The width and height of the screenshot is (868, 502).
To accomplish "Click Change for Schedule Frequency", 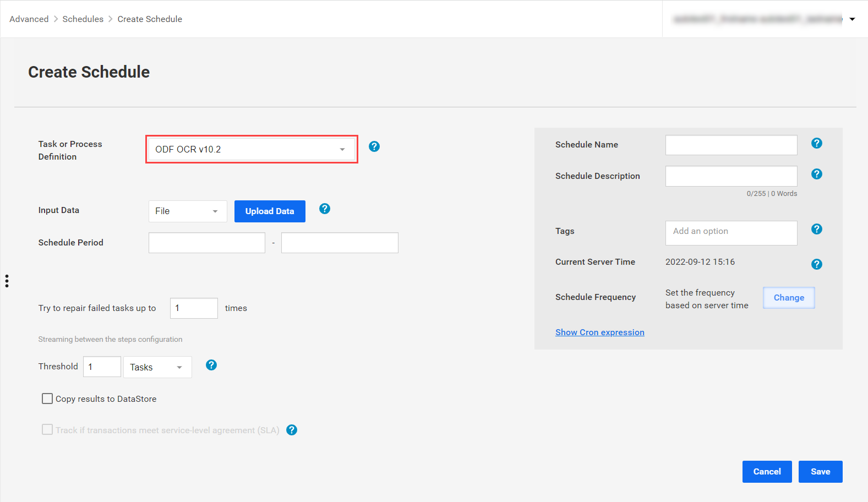I will (789, 298).
